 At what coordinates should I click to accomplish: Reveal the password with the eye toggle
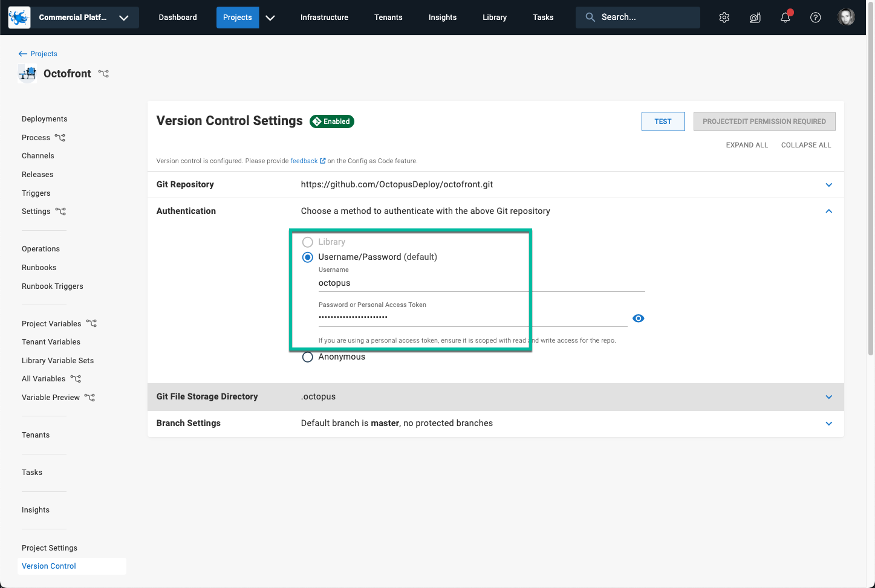coord(638,318)
